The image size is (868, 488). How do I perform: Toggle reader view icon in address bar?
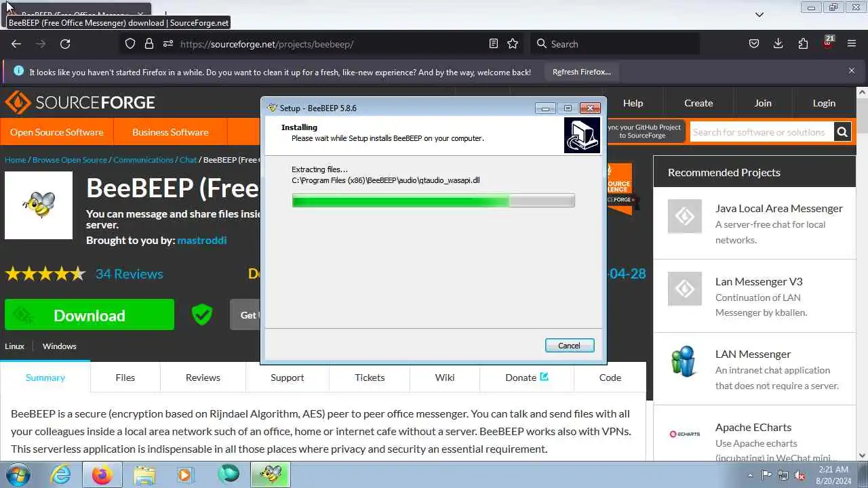click(494, 43)
